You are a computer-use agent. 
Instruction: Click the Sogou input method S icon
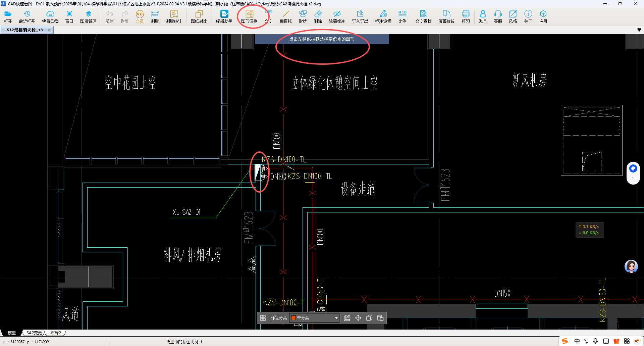(565, 341)
